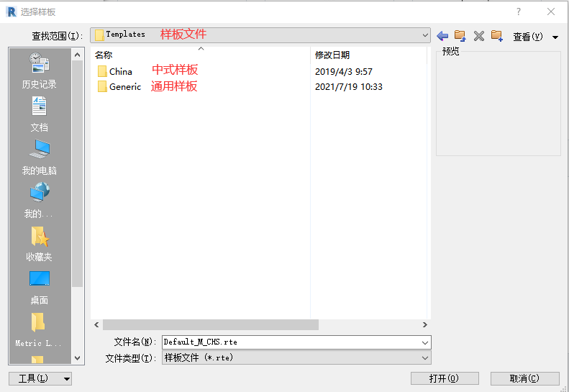Close the 选择样板 dialog
The height and width of the screenshot is (392, 569).
coord(551,12)
